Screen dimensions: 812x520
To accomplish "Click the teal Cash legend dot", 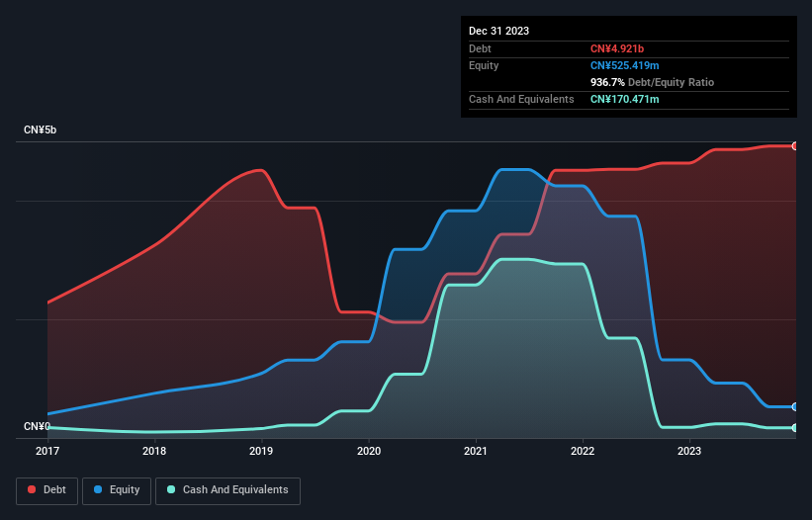I will tap(171, 489).
